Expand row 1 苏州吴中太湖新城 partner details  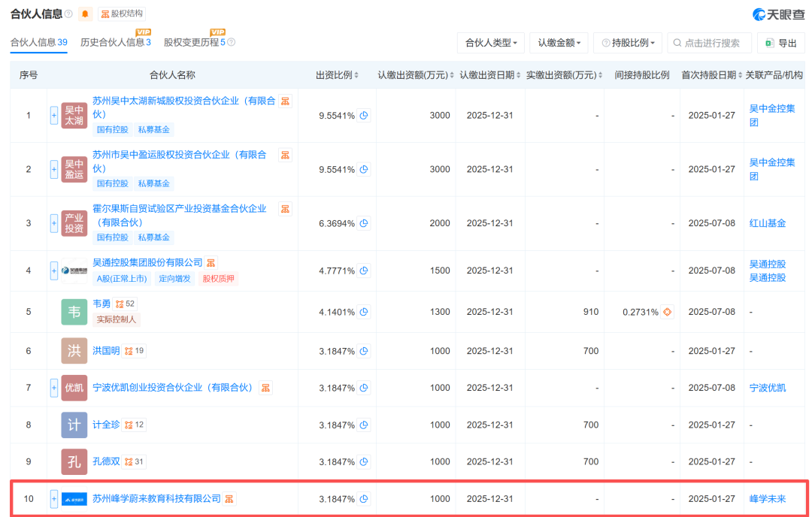(x=54, y=116)
